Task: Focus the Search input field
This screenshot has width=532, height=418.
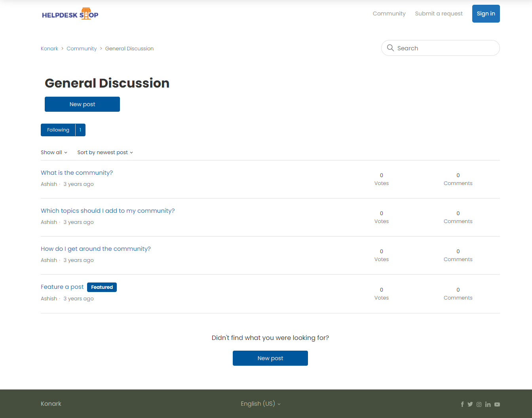Action: pos(445,48)
